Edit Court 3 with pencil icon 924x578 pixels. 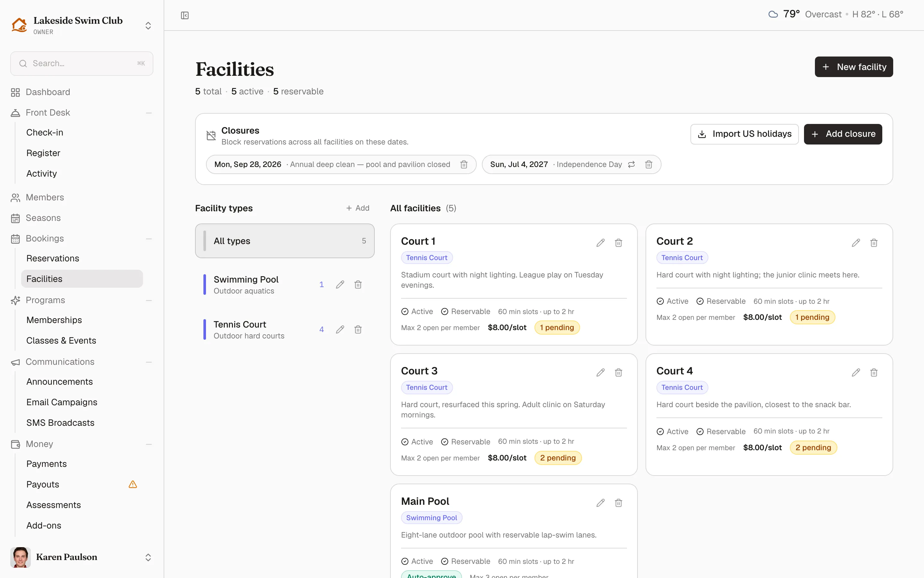coord(601,372)
